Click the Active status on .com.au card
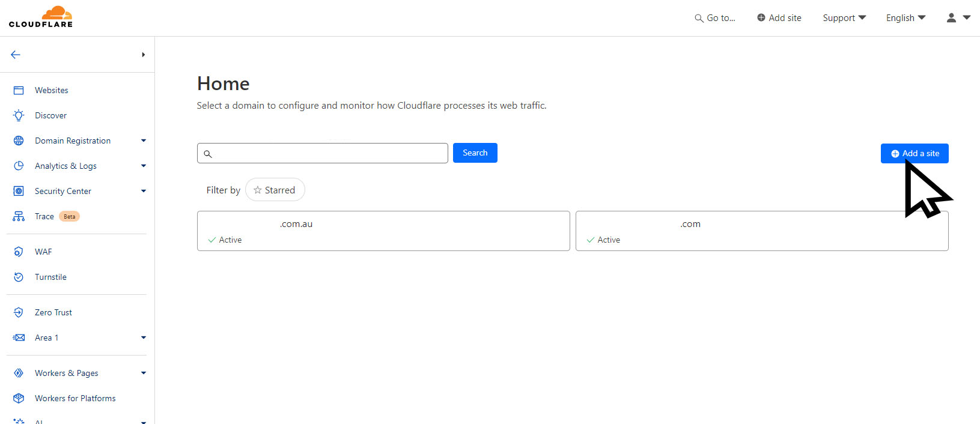Image resolution: width=980 pixels, height=424 pixels. [x=225, y=240]
